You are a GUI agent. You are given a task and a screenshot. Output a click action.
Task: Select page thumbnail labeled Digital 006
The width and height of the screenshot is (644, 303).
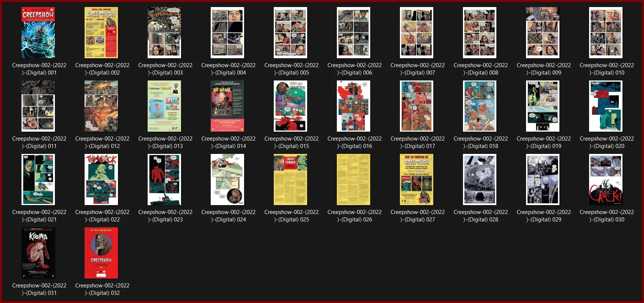[354, 33]
